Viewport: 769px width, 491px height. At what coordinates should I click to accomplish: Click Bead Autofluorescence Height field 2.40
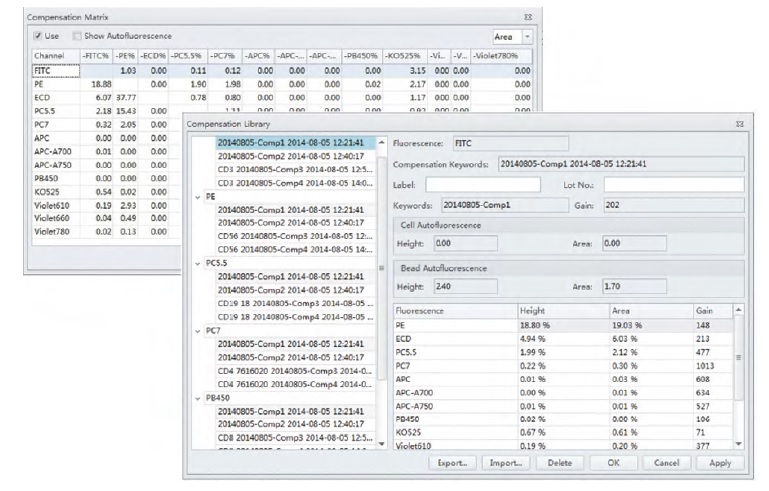tap(465, 286)
